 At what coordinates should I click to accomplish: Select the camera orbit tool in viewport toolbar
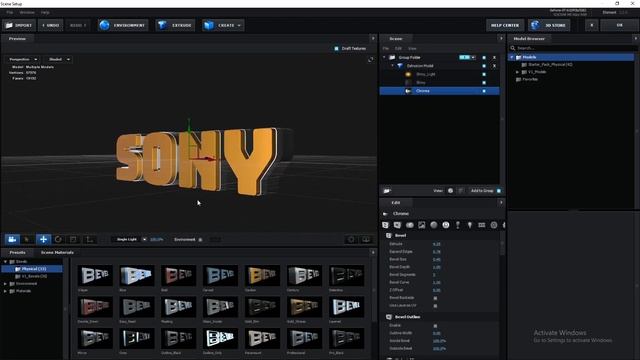(12, 240)
